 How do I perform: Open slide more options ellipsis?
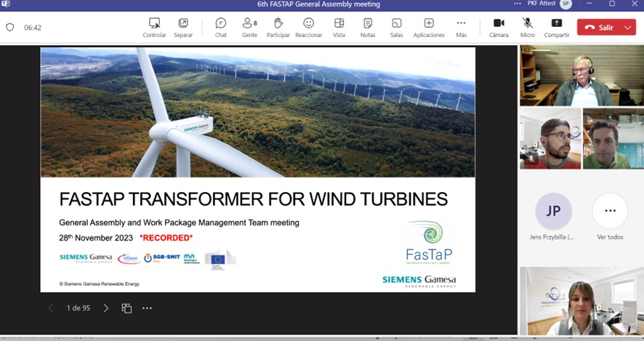tap(147, 308)
